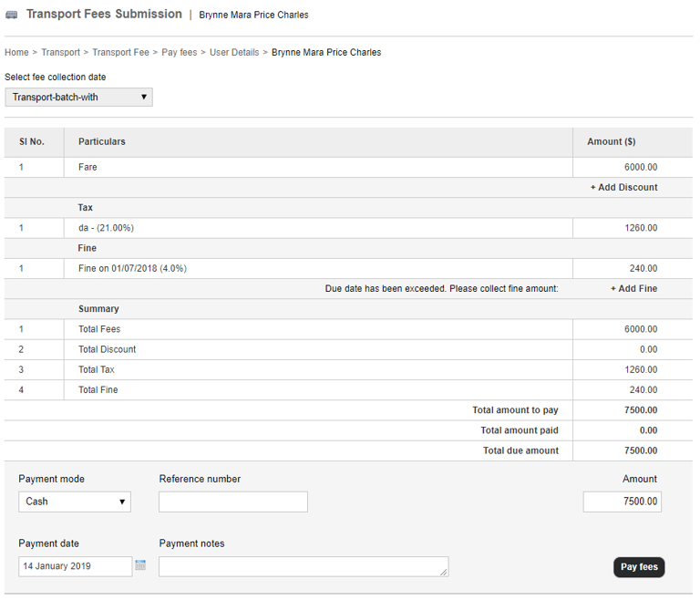Follow the Pay fees breadcrumb link

(179, 52)
